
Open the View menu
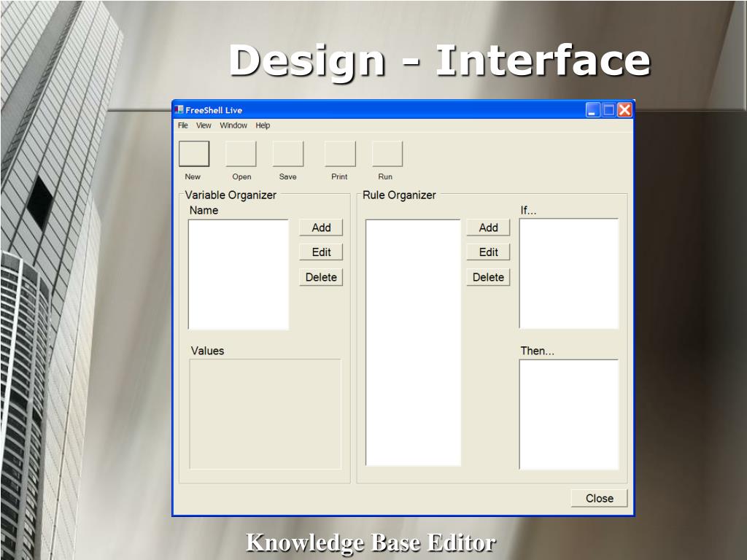coord(204,125)
